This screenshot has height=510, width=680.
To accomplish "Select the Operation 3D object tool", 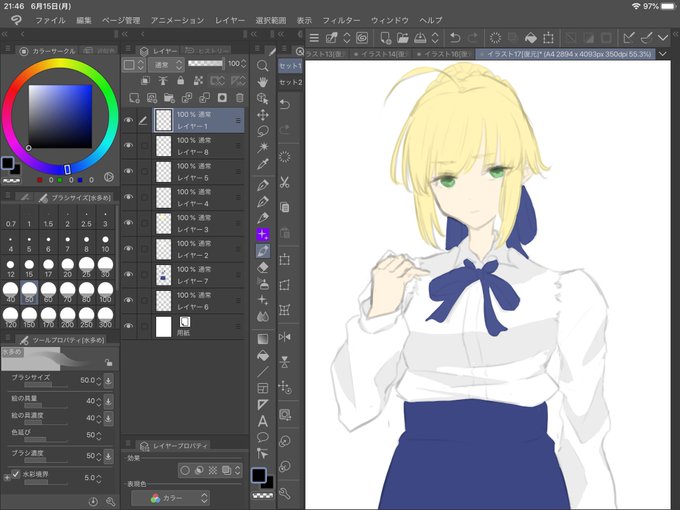I will [x=262, y=98].
